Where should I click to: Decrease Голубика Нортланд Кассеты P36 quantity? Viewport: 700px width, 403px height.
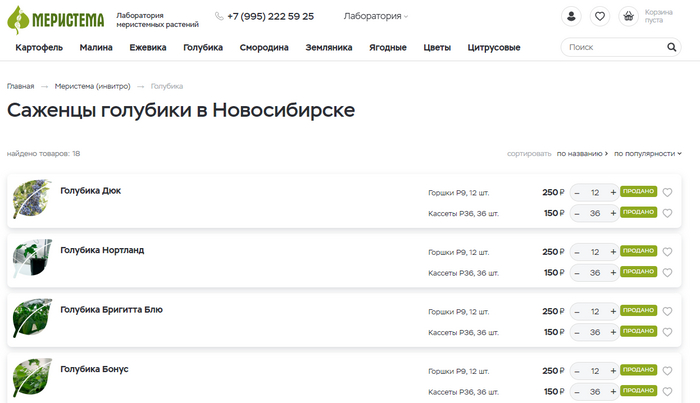click(577, 272)
